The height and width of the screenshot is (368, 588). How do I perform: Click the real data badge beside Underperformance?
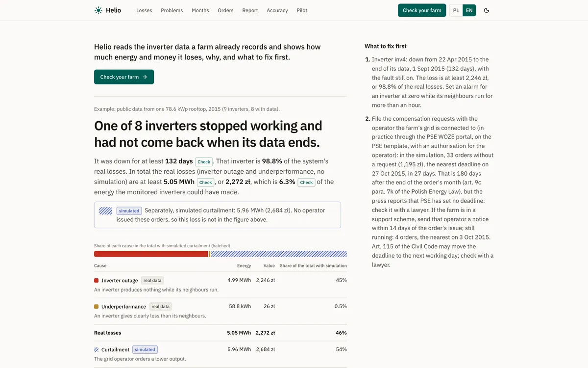click(x=161, y=307)
